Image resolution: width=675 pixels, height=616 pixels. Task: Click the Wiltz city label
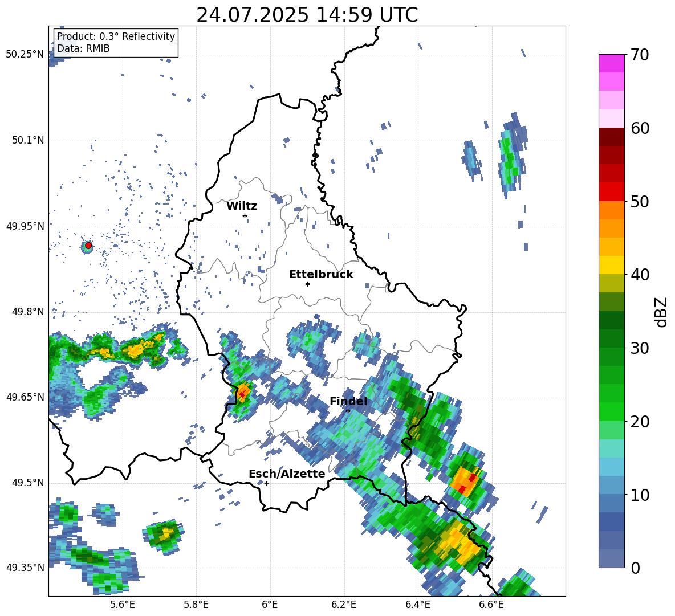[x=242, y=206]
